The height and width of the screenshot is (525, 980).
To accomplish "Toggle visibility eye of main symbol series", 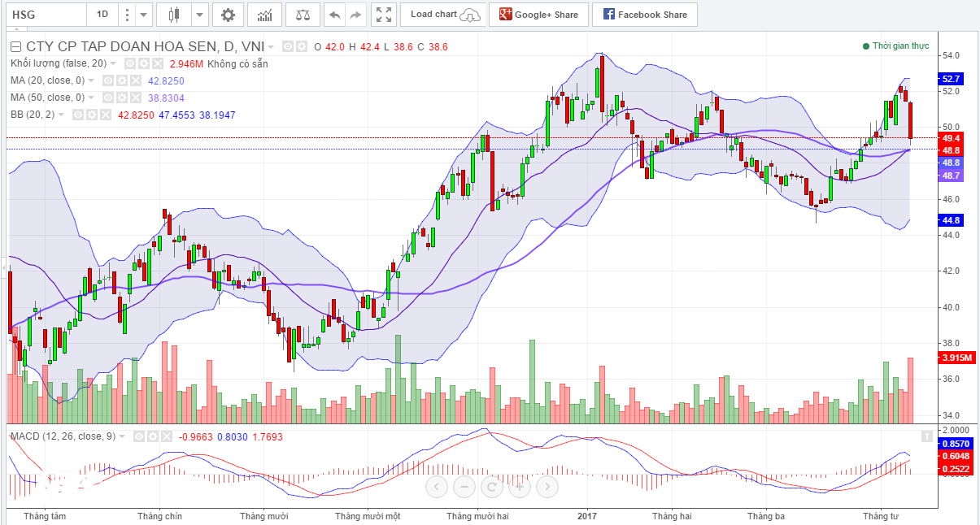I will (288, 46).
